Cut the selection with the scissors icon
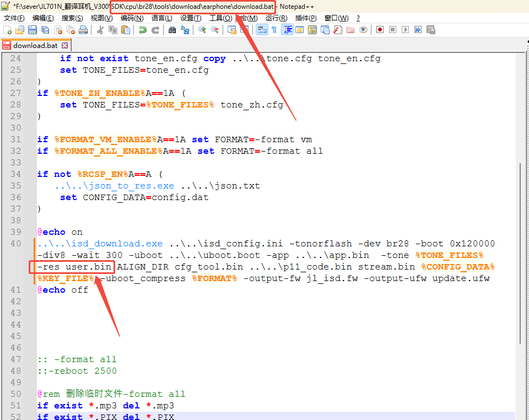 [x=100, y=30]
